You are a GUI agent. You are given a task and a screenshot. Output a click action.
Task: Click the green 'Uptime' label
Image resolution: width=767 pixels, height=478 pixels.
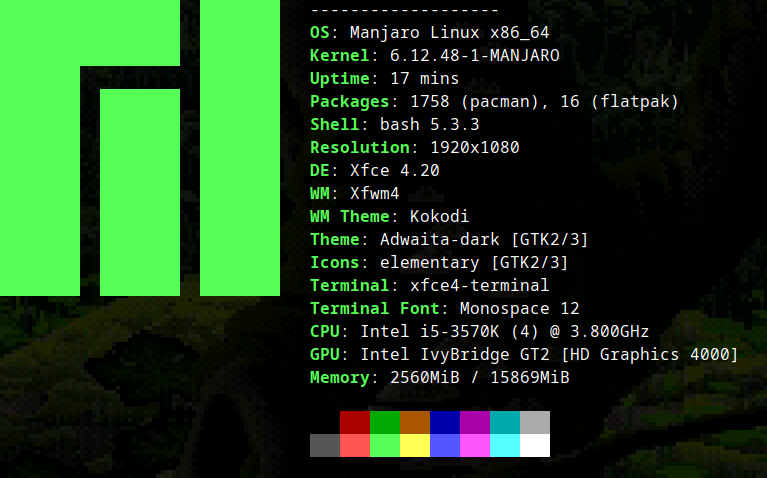click(x=340, y=79)
